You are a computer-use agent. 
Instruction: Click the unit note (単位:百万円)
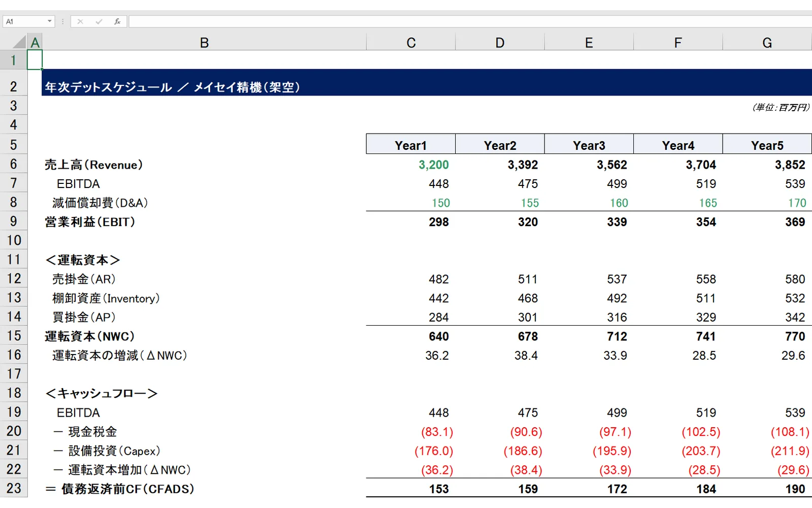point(781,107)
